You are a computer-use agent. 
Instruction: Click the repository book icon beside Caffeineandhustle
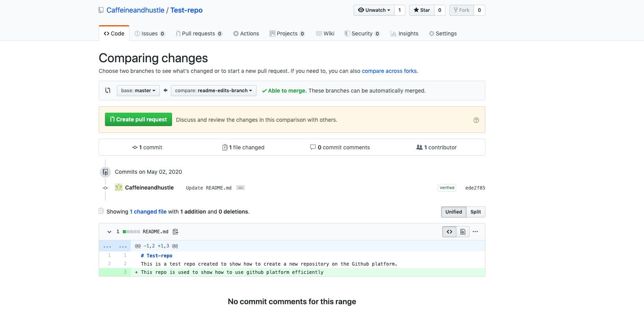[x=101, y=10]
